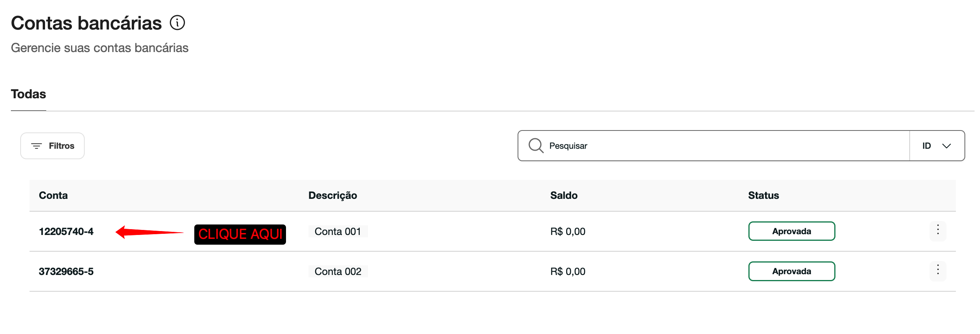Expand the ID search type dropdown

click(937, 146)
